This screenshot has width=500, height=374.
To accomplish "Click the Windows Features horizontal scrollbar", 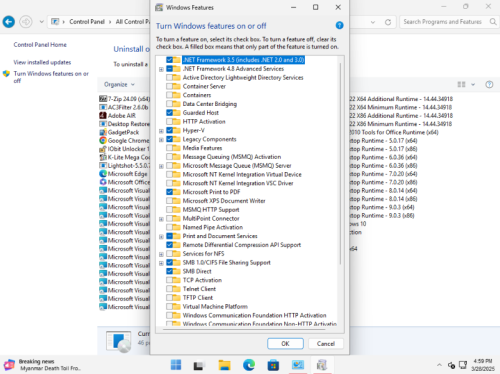I will (x=244, y=329).
